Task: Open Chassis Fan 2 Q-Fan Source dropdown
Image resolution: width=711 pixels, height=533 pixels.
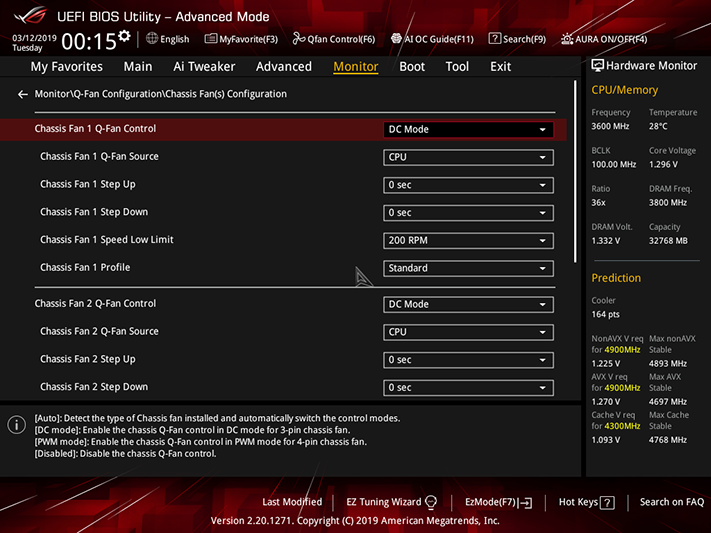Action: [468, 332]
